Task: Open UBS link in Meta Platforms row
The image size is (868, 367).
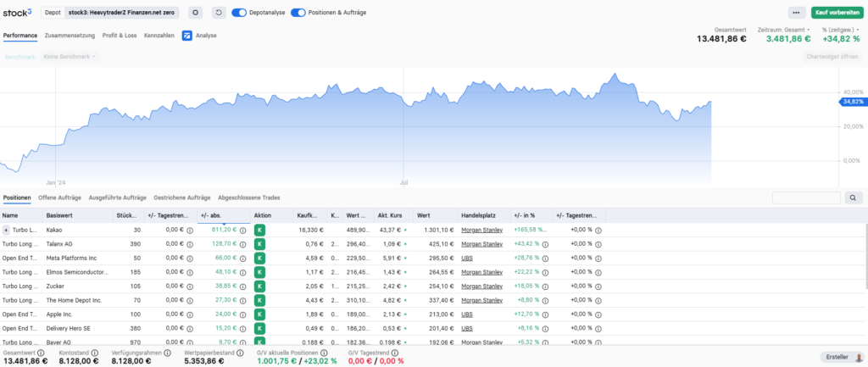Action: click(467, 258)
